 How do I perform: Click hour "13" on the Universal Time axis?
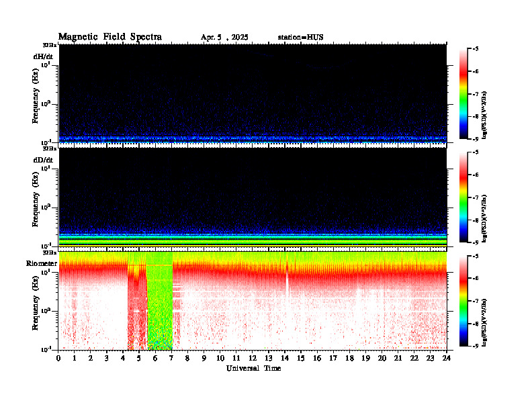pyautogui.click(x=269, y=358)
